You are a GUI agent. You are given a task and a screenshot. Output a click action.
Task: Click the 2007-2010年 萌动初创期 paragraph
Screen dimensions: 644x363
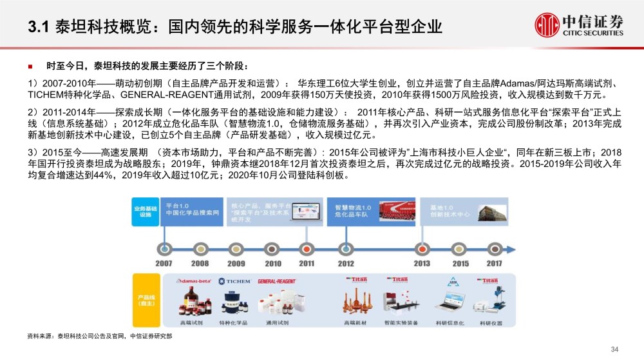click(x=325, y=89)
